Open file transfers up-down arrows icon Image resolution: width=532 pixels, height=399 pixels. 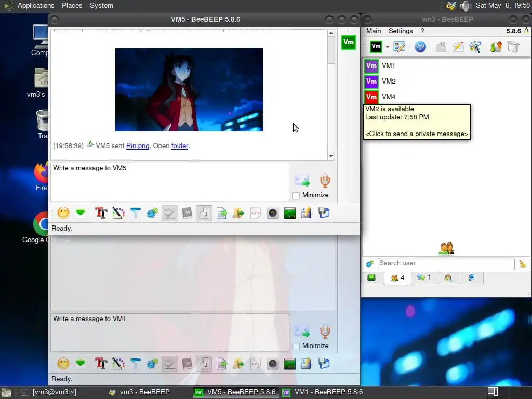click(496, 47)
